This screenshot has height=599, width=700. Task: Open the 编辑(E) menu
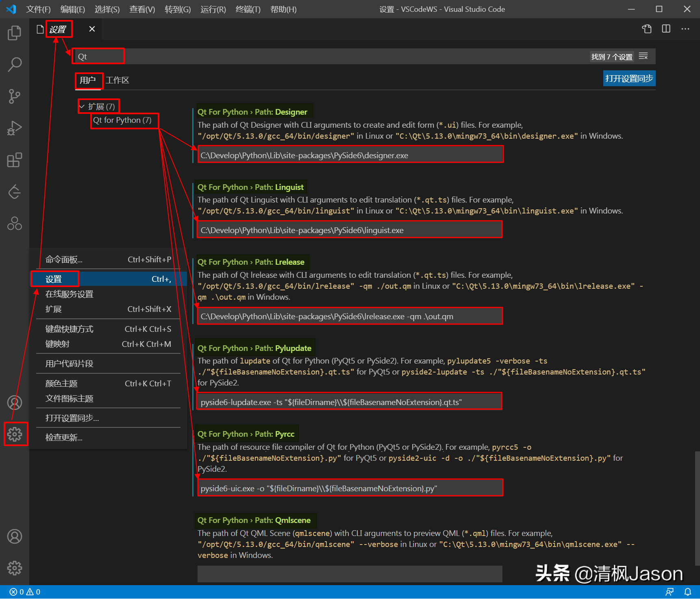point(72,9)
